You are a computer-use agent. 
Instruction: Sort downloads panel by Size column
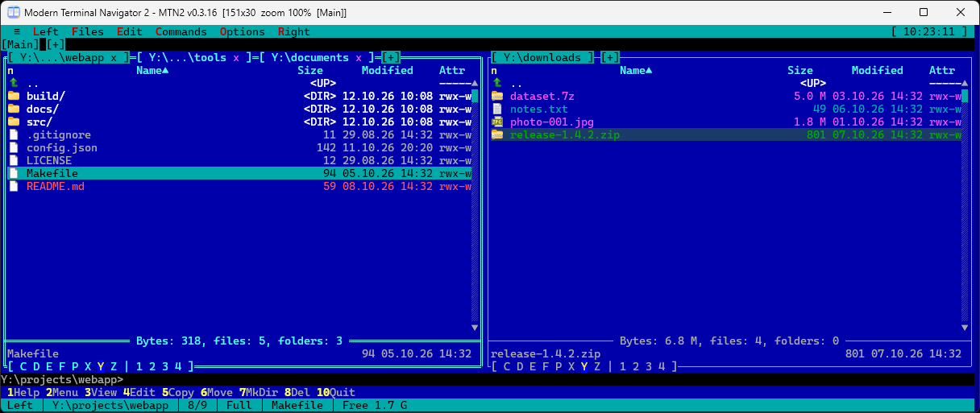pos(800,70)
